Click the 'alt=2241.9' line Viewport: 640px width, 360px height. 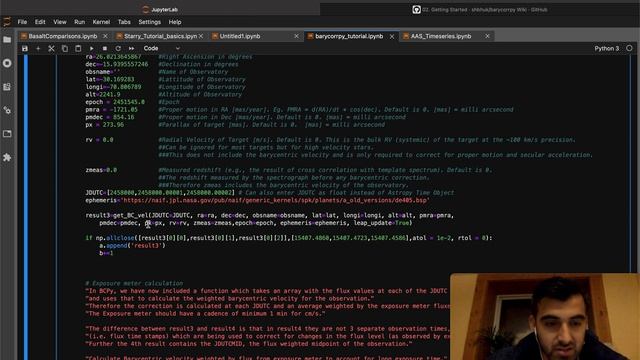point(102,95)
